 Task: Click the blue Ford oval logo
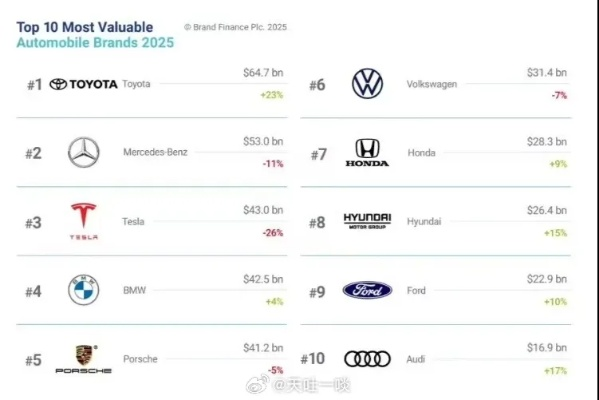pyautogui.click(x=367, y=290)
